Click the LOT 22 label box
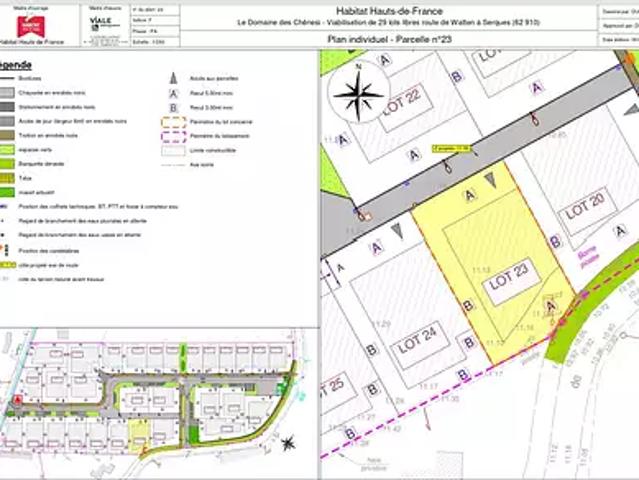 (404, 106)
